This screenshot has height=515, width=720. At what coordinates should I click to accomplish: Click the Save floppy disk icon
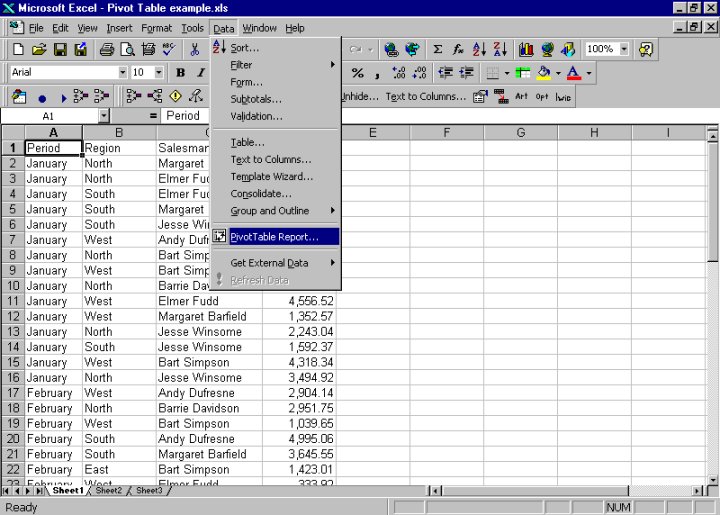60,49
